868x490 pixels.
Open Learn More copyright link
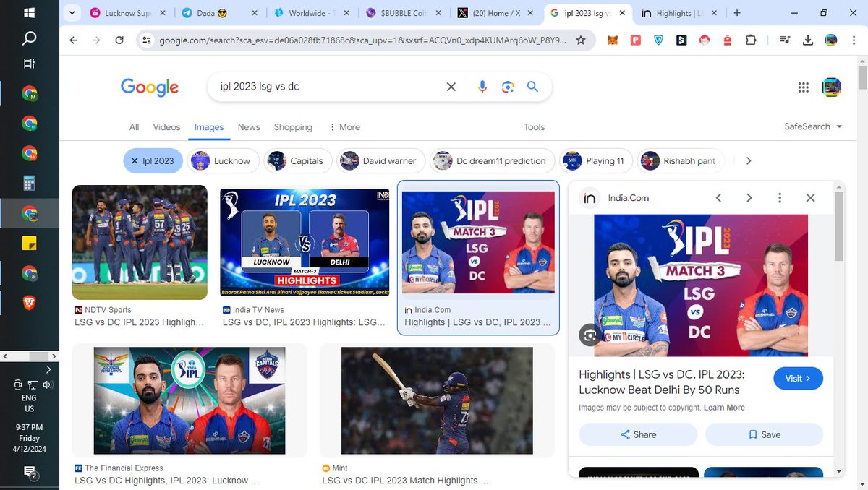coord(724,408)
